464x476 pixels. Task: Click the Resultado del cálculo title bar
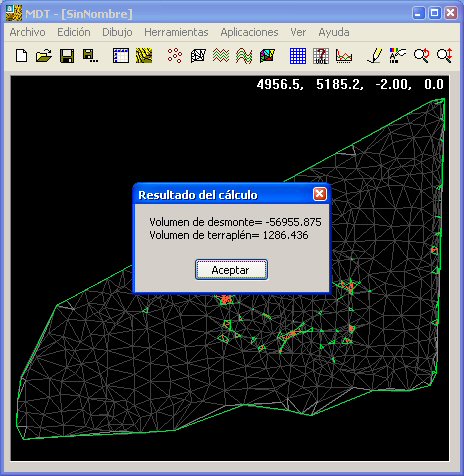pyautogui.click(x=231, y=194)
